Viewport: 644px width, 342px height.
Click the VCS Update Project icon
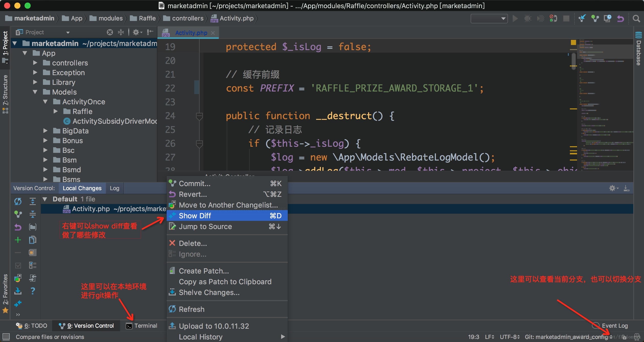[x=582, y=19]
